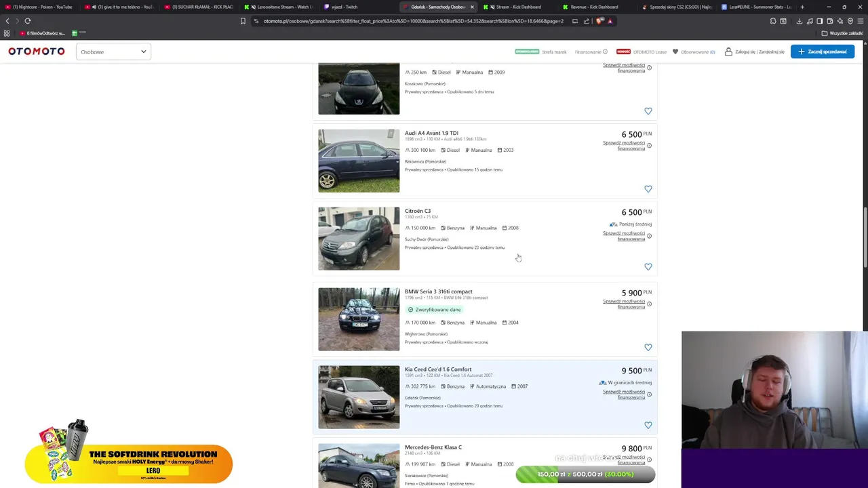Screen dimensions: 868x488
Task: Click the dark Peugeot car photo at top
Action: (x=359, y=89)
